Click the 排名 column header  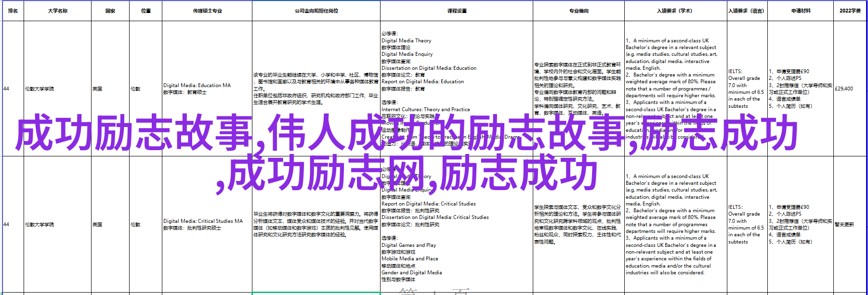click(13, 11)
